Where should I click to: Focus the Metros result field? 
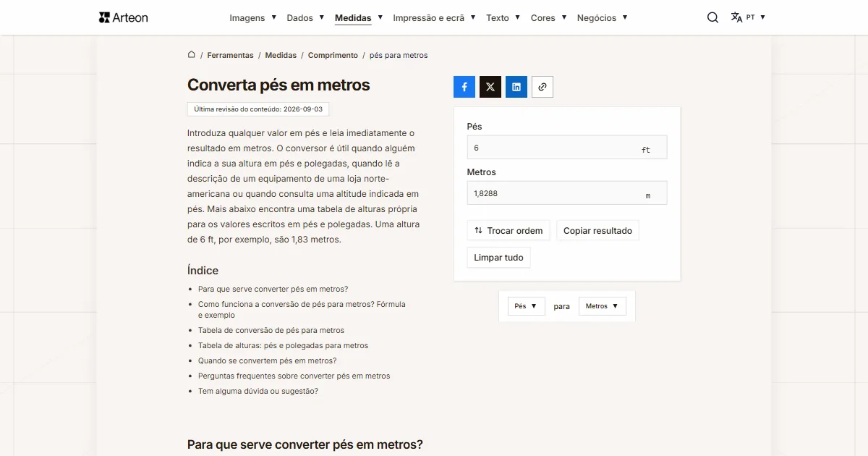tap(567, 193)
